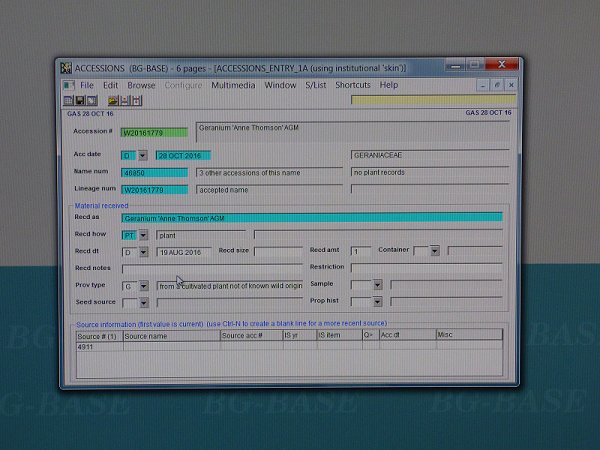Open the Acc date qualifier dropdown
The image size is (600, 450).
click(x=142, y=156)
